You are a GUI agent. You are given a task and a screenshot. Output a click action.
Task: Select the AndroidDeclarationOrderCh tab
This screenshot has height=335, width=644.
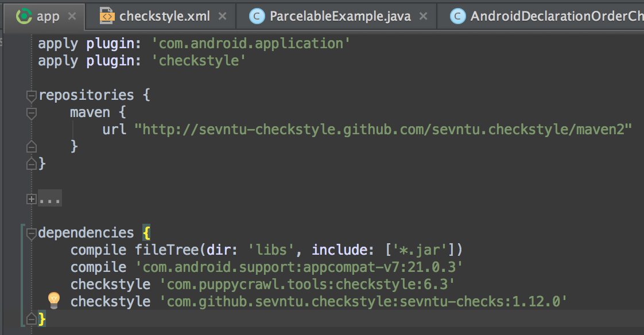coord(545,16)
